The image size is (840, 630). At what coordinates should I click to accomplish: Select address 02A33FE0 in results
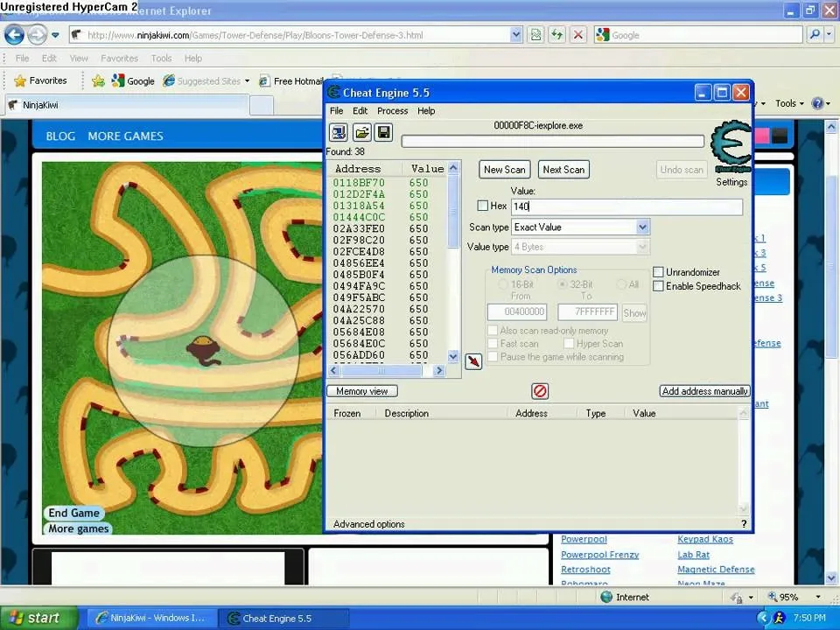(359, 228)
